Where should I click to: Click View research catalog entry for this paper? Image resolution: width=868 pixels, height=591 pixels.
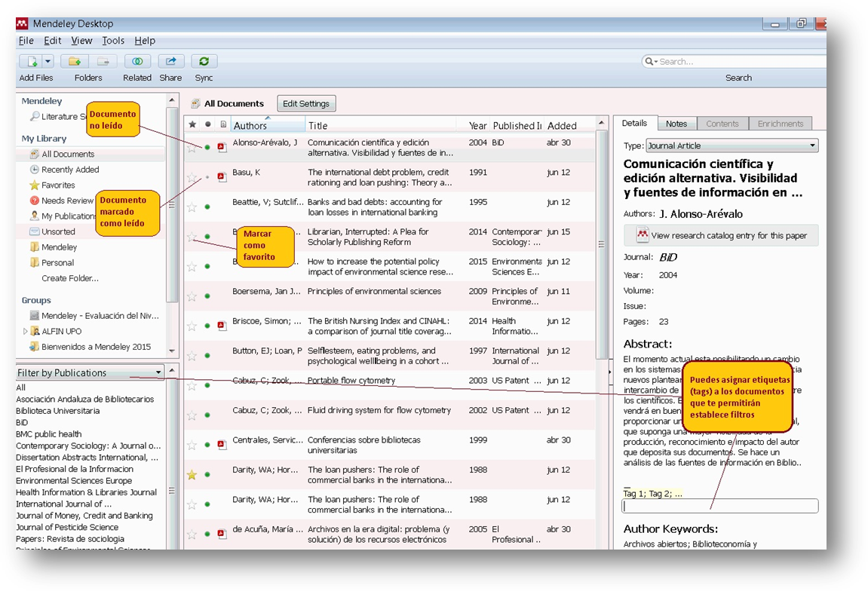pyautogui.click(x=721, y=235)
